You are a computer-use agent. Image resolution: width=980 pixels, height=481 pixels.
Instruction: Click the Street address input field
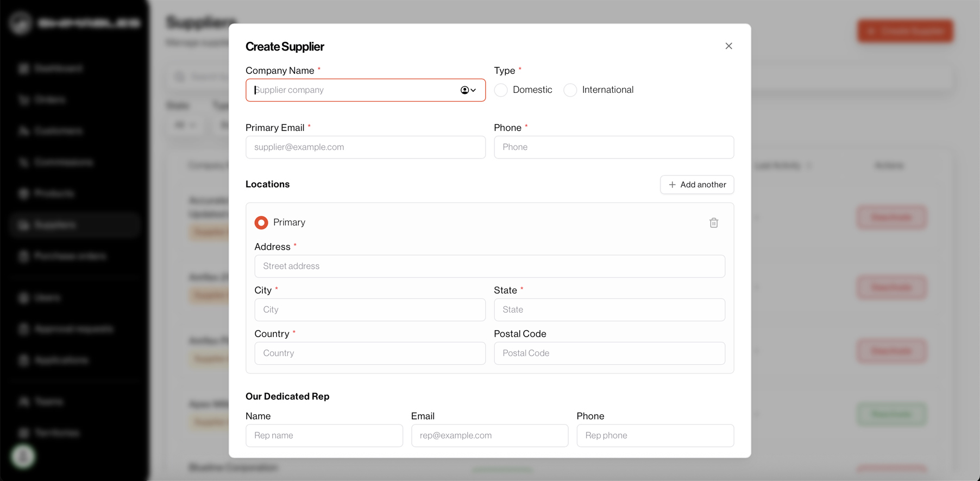coord(489,266)
